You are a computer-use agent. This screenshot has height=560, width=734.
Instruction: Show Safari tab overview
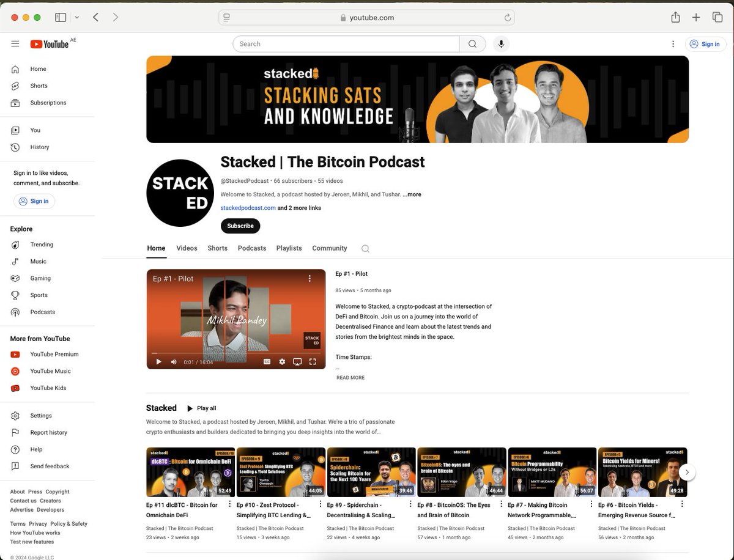point(717,18)
